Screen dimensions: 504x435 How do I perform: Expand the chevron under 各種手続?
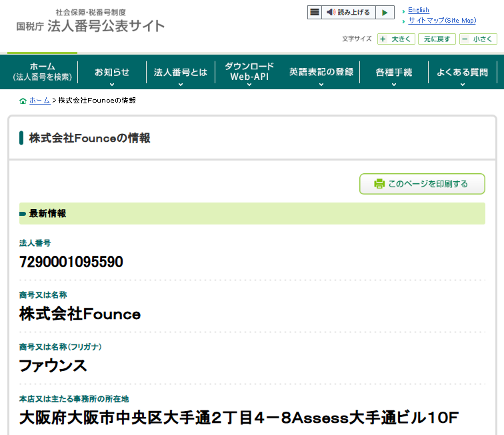pos(394,85)
